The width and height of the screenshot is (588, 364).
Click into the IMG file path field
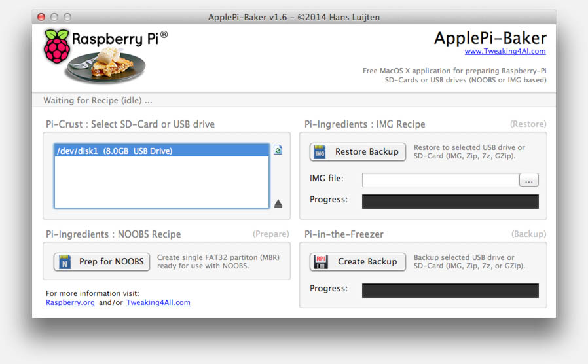click(440, 180)
